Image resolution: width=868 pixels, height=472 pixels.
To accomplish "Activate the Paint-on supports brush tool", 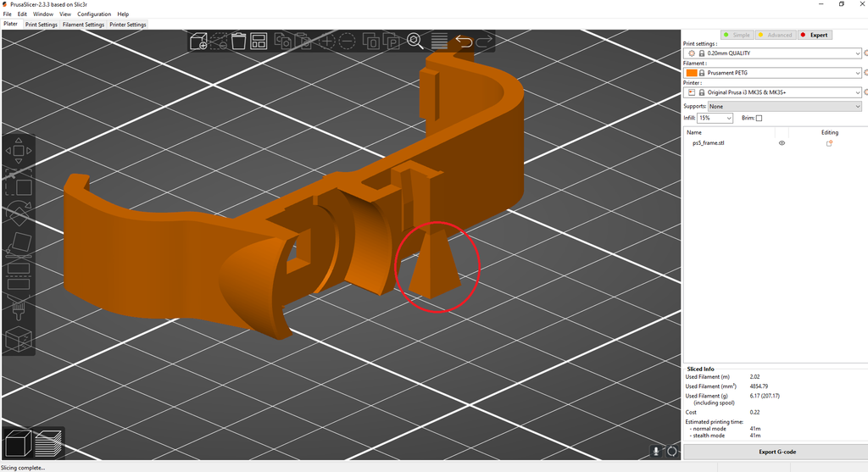I will pyautogui.click(x=19, y=308).
